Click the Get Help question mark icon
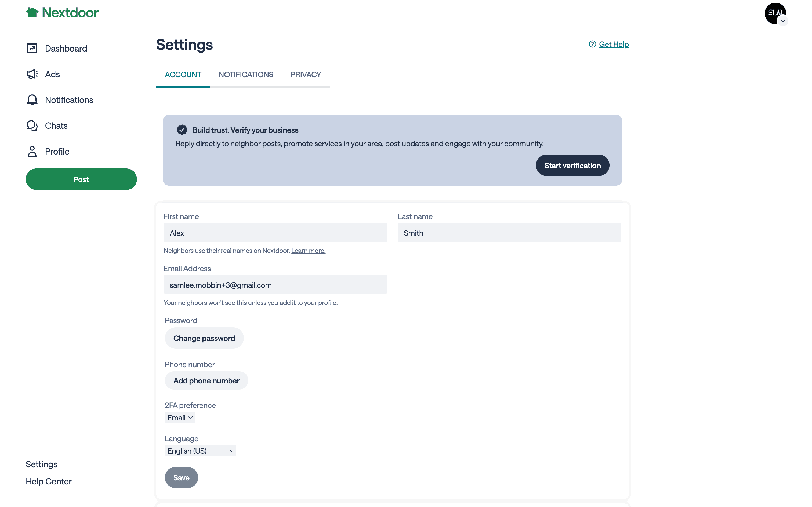This screenshot has width=812, height=507. point(592,44)
